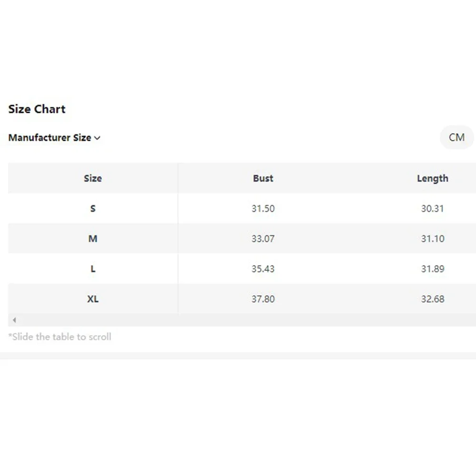
Task: Click the Length column header
Action: coord(432,178)
